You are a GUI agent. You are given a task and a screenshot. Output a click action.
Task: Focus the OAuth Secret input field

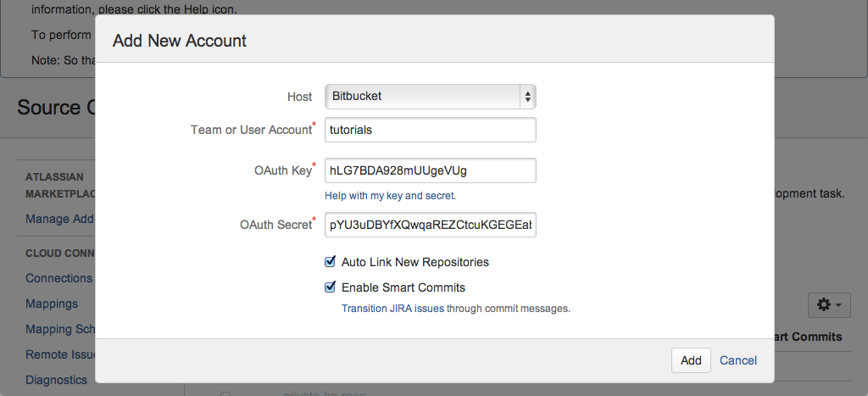[430, 225]
